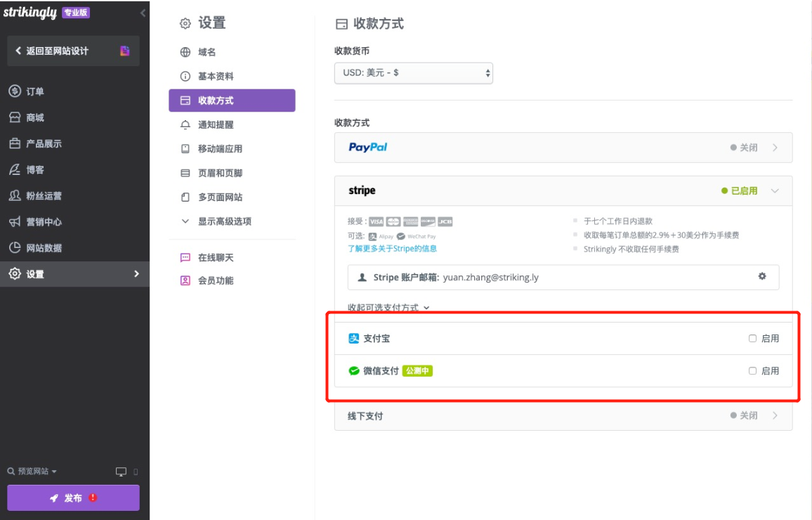
Task: Enable 微信支付 beta payment option
Action: (752, 370)
